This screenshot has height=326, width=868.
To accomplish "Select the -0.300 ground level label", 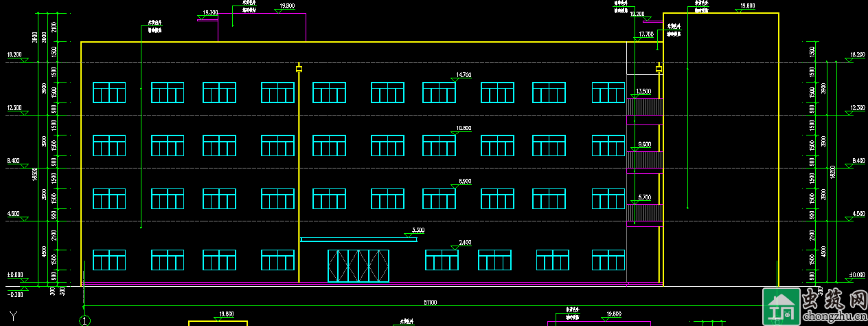I will 14,295.
